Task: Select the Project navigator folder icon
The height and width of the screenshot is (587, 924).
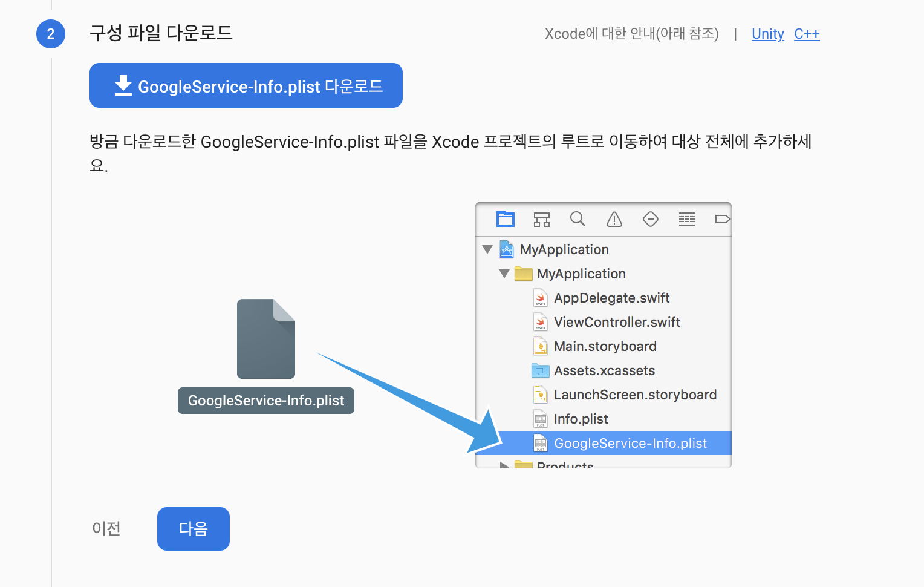Action: [506, 219]
